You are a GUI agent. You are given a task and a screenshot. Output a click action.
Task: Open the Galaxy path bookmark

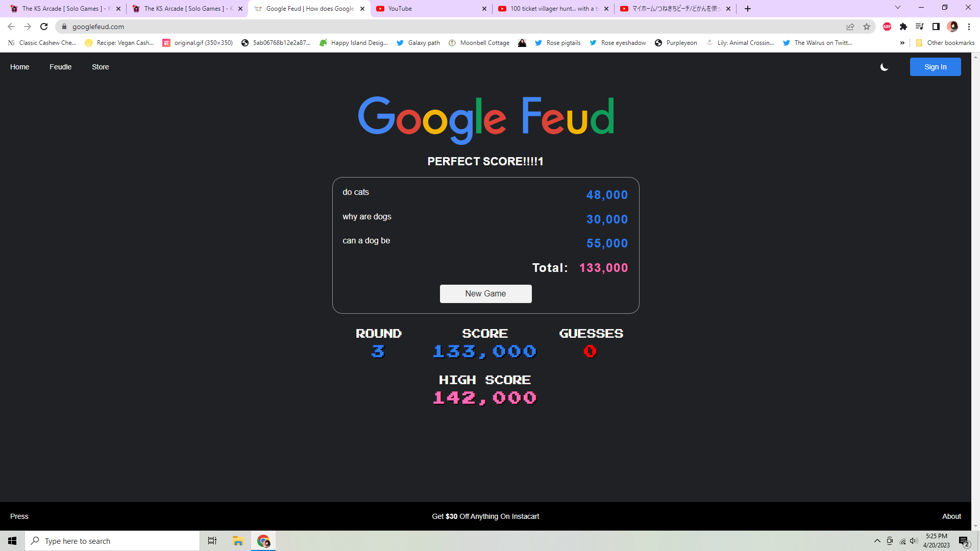coord(418,43)
